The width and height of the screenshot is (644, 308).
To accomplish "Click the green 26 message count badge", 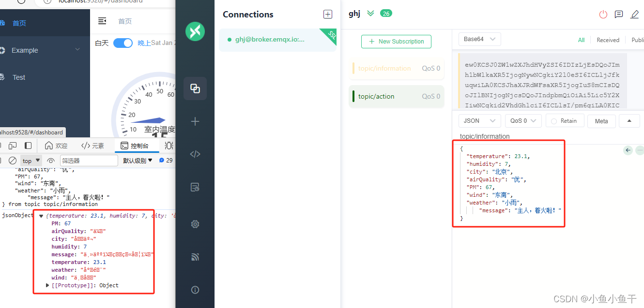I will point(386,14).
